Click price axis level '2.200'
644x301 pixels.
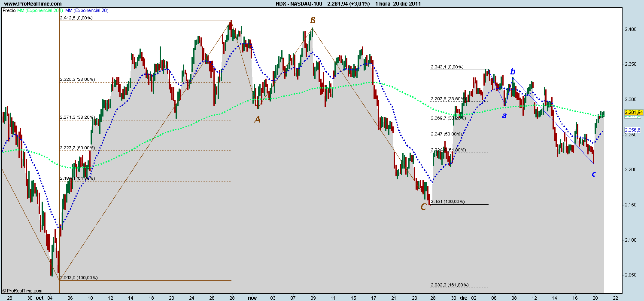(x=631, y=169)
